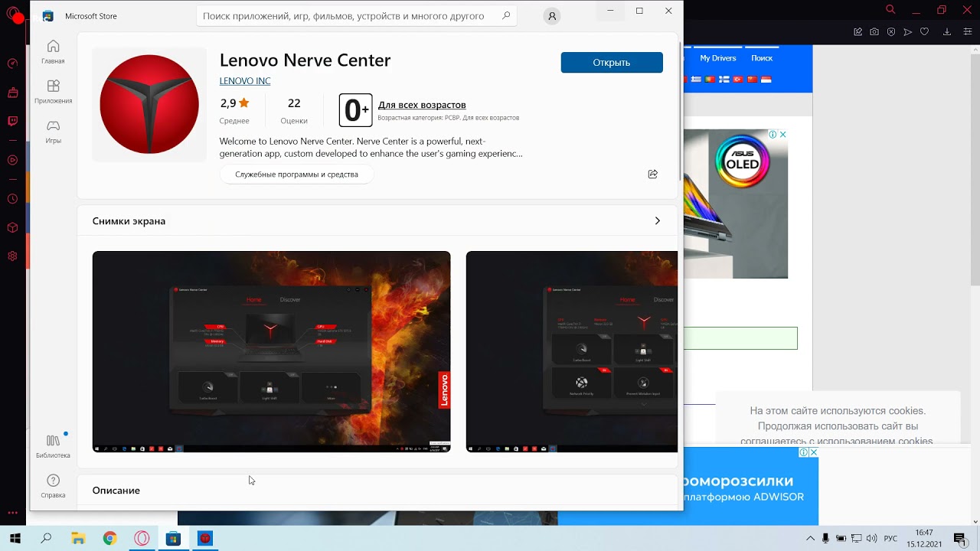The height and width of the screenshot is (551, 980).
Task: Open the Справка help page
Action: (53, 486)
